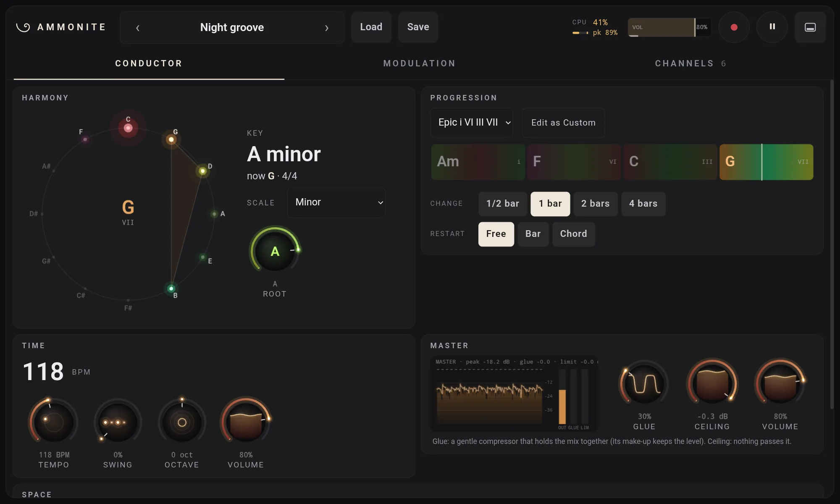
Task: Adjust the Glue compressor knob
Action: pyautogui.click(x=644, y=383)
